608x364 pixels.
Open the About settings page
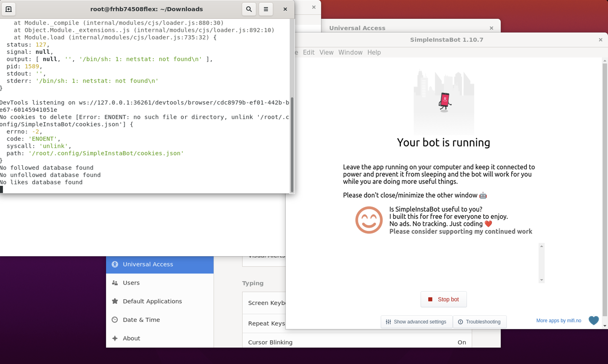click(x=131, y=338)
